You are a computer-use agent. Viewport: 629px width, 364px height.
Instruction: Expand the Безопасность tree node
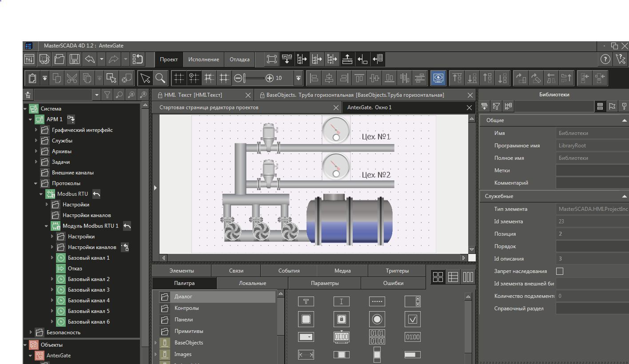31,332
